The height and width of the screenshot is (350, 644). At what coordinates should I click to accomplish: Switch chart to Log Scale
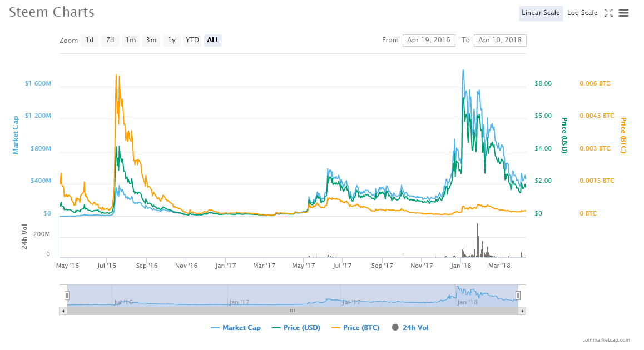point(582,13)
